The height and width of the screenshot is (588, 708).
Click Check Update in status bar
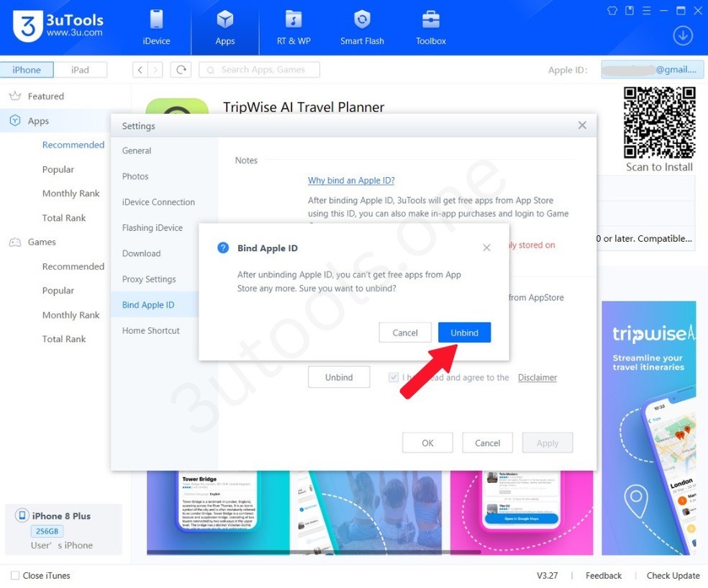click(673, 576)
